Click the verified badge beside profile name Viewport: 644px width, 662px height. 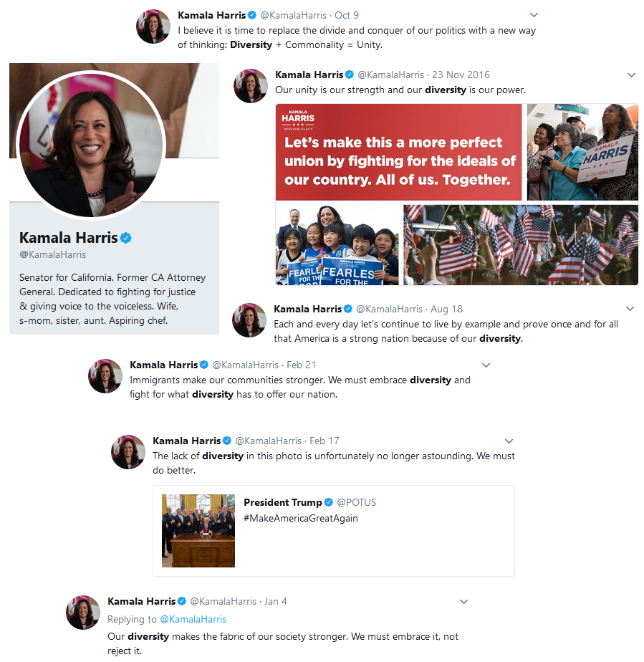126,238
